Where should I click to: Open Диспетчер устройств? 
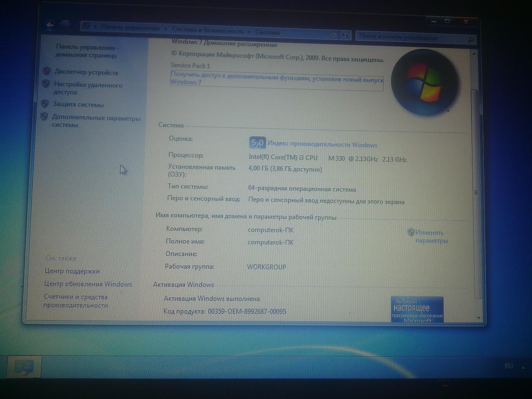pyautogui.click(x=86, y=72)
